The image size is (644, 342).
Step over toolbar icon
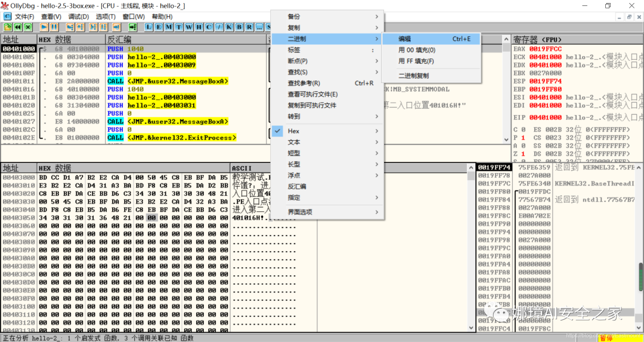tap(80, 27)
